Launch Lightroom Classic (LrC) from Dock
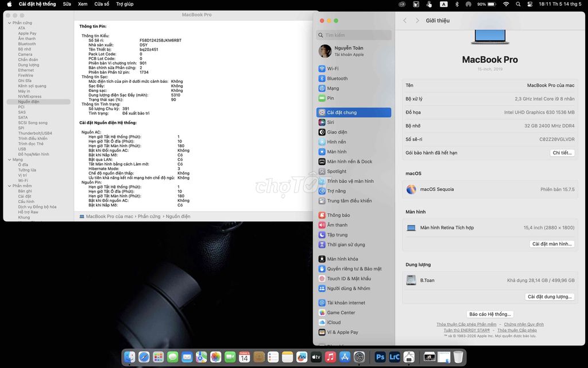The width and height of the screenshot is (588, 368). (x=394, y=356)
